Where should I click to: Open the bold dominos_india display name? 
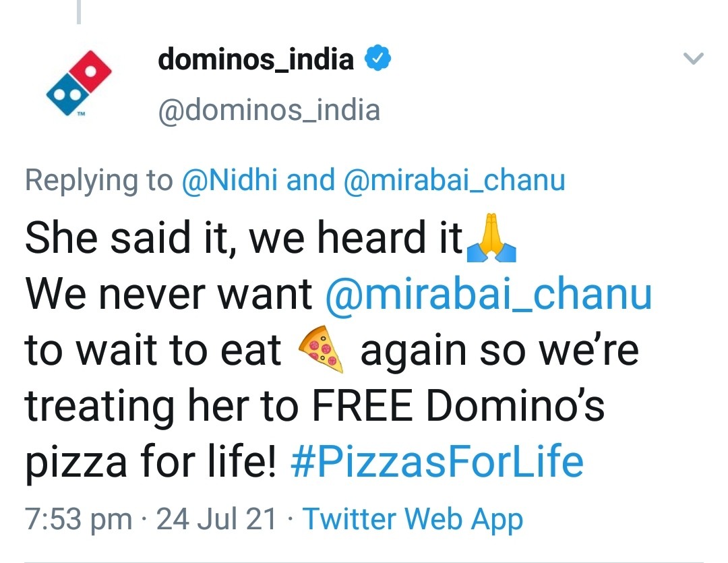click(x=255, y=60)
